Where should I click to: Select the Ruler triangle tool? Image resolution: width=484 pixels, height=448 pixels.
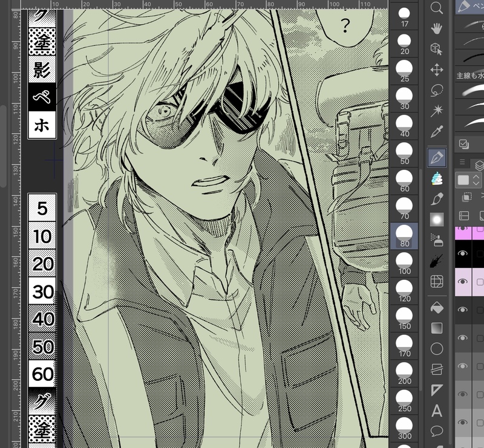[437, 390]
